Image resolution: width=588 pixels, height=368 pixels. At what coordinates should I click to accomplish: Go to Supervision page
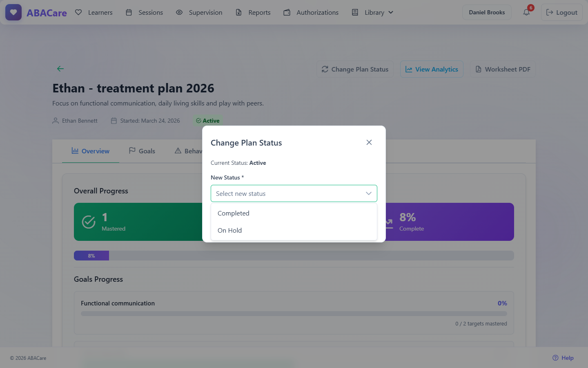[x=199, y=12]
